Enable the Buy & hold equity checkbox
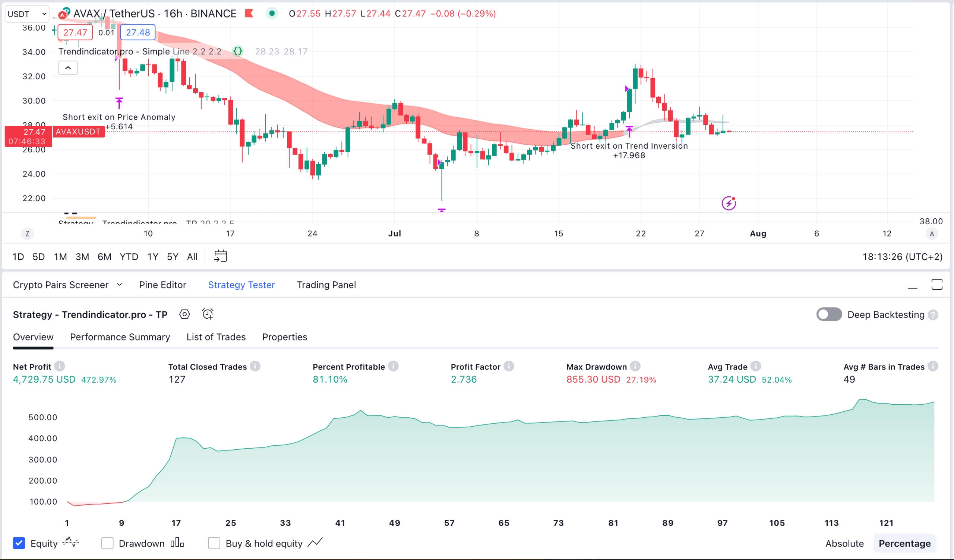This screenshot has height=560, width=954. (x=214, y=543)
